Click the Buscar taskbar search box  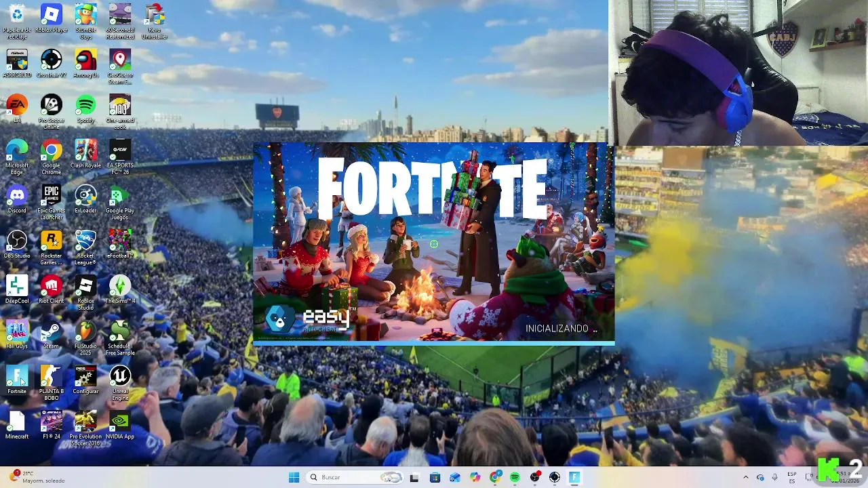(x=355, y=477)
